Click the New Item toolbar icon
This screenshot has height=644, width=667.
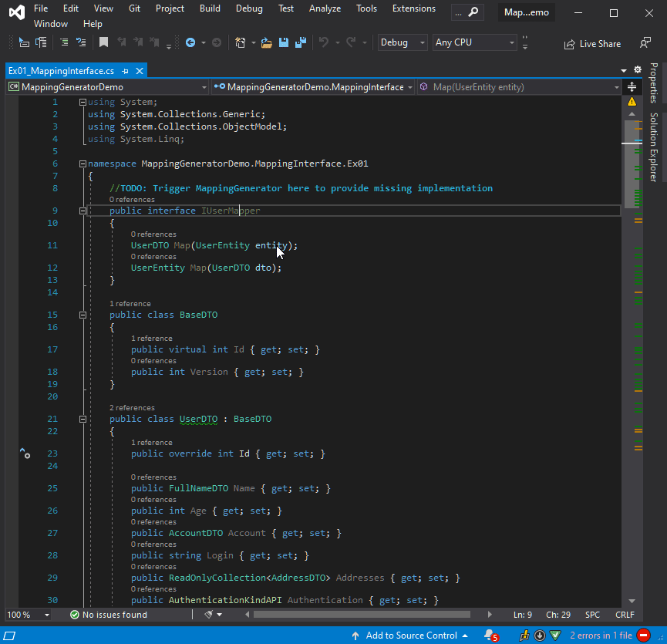click(241, 42)
